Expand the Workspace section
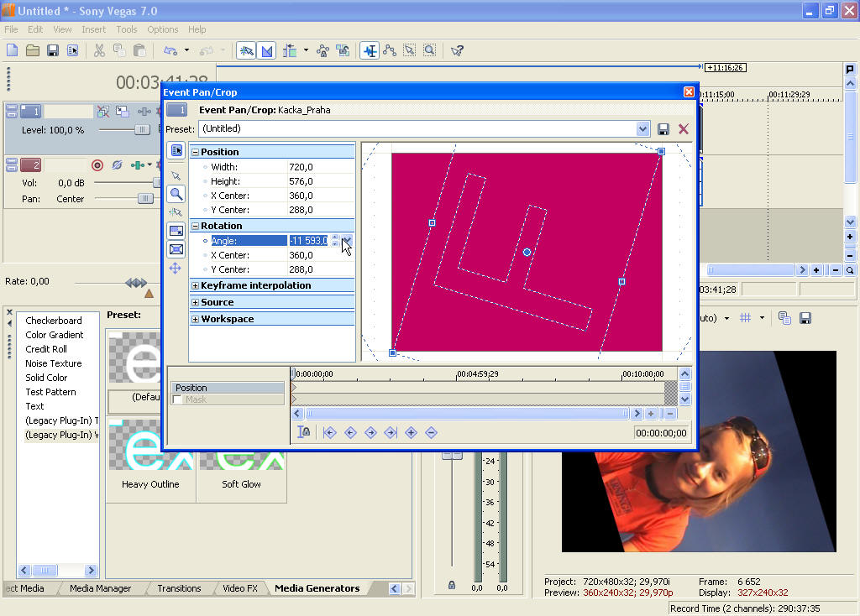Screen dimensions: 860x616 tap(196, 320)
